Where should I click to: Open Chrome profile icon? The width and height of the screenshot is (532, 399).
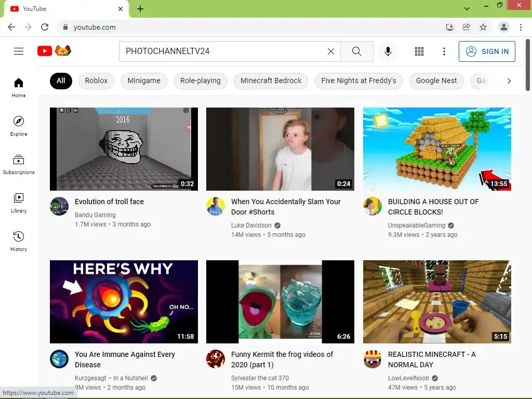pos(504,27)
